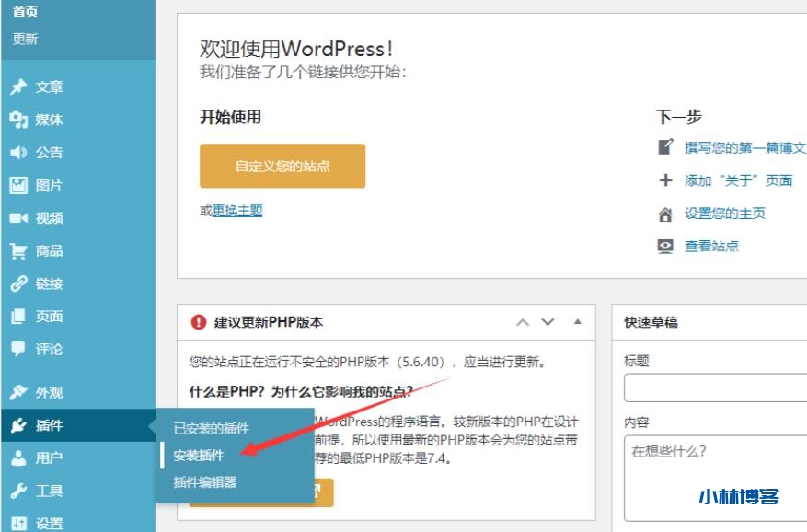This screenshot has height=532, width=807.
Task: Click the 商品 (Products) shopping cart icon
Action: click(20, 250)
